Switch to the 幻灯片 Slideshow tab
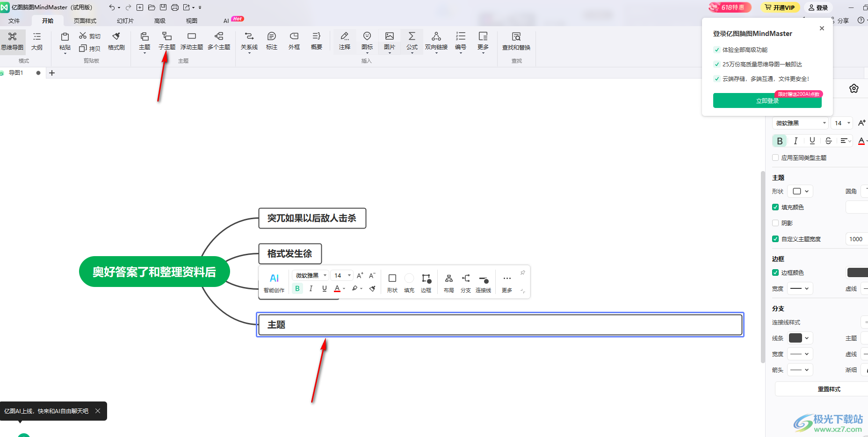868x437 pixels. click(x=125, y=21)
